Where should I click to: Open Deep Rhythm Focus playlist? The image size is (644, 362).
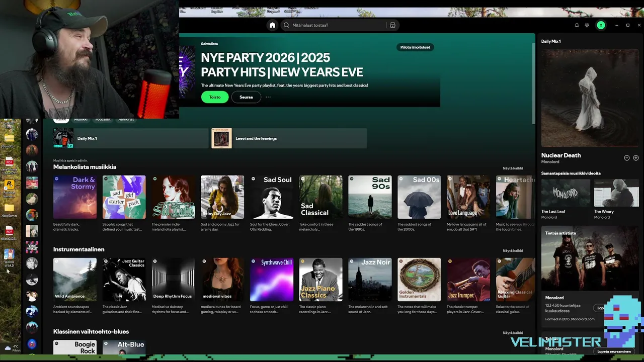tap(173, 280)
